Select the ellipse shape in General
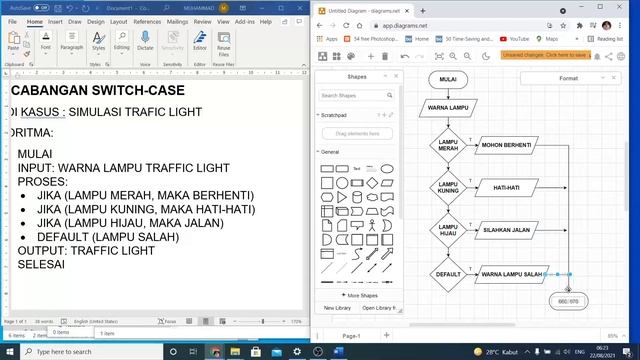The width and height of the screenshot is (640, 360). tap(387, 169)
